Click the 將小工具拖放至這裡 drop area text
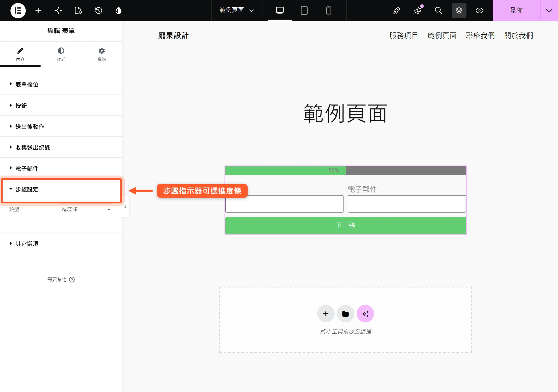 pos(346,331)
